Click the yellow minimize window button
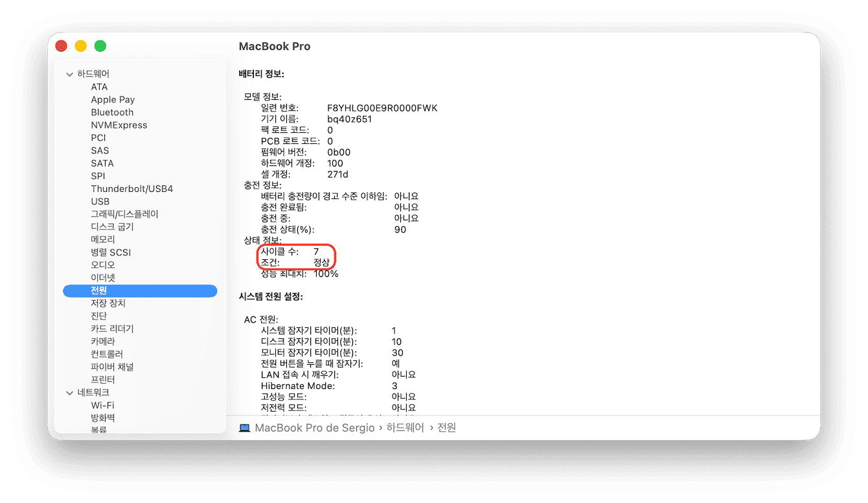This screenshot has height=503, width=868. click(x=80, y=46)
